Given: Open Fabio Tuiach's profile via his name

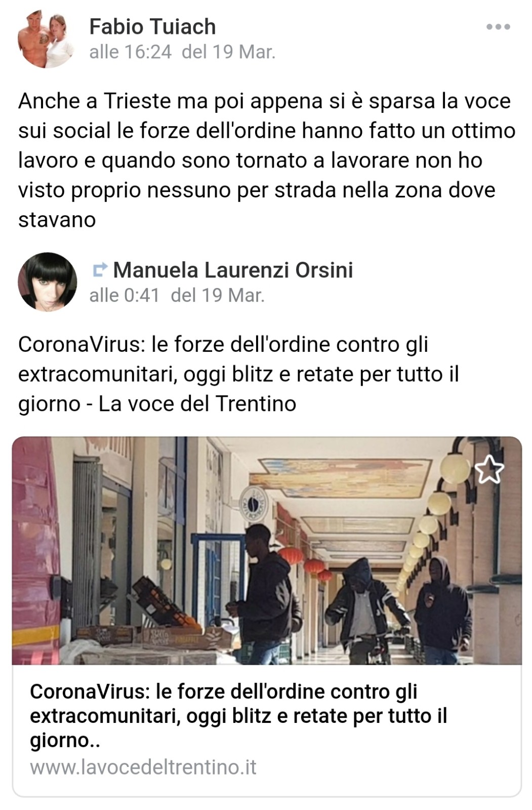Looking at the screenshot, I should (x=152, y=26).
